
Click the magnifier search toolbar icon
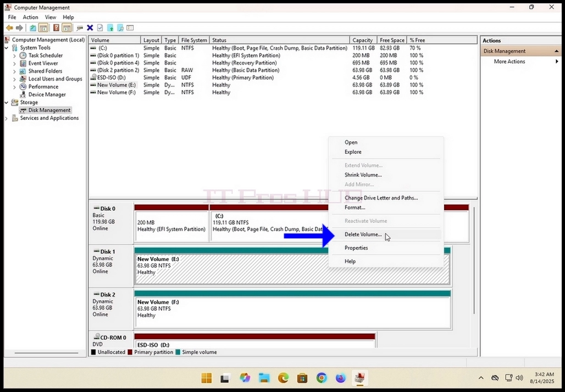[120, 27]
